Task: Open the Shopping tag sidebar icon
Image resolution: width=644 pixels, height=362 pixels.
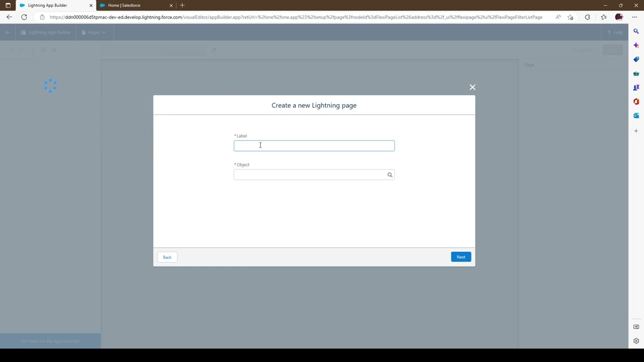Action: (x=636, y=59)
